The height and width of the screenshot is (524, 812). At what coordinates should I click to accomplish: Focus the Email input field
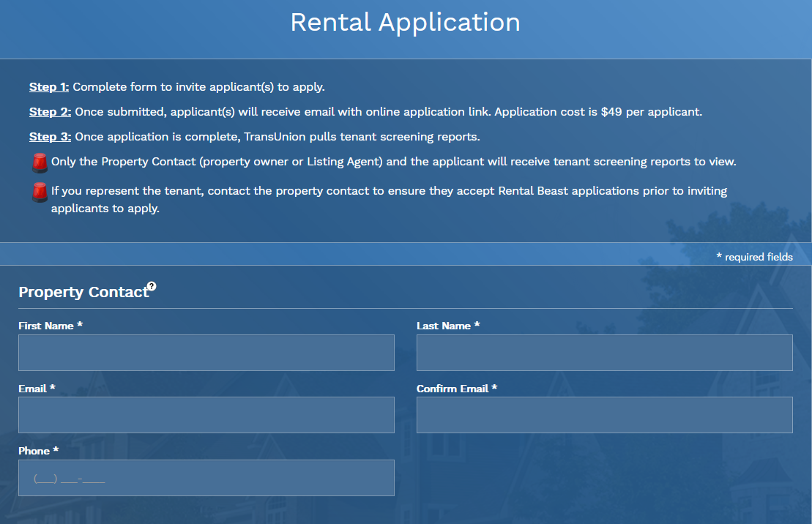pyautogui.click(x=206, y=414)
